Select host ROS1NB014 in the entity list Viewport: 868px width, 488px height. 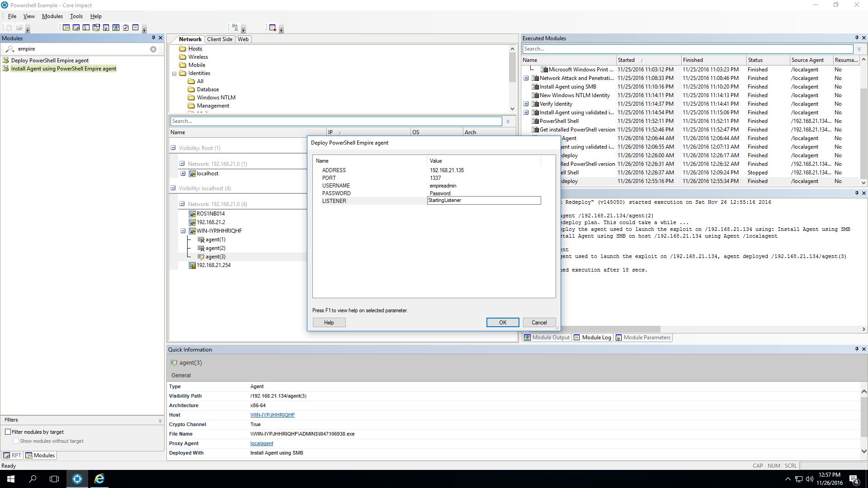click(210, 214)
